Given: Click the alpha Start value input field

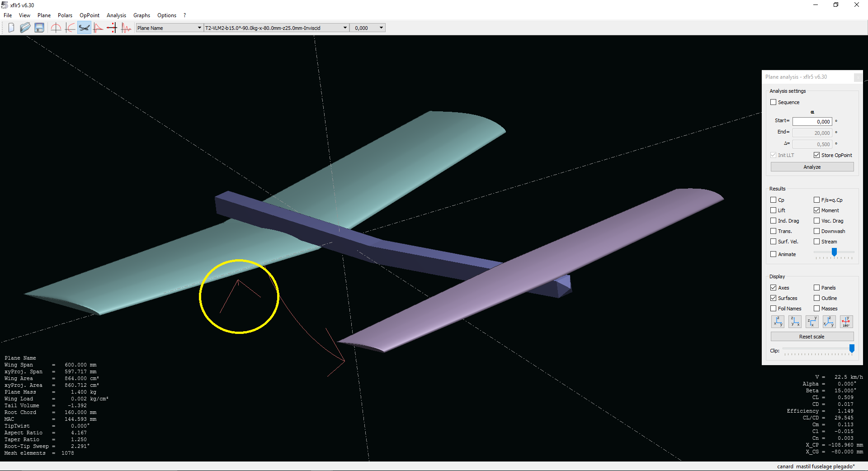Looking at the screenshot, I should click(x=812, y=121).
